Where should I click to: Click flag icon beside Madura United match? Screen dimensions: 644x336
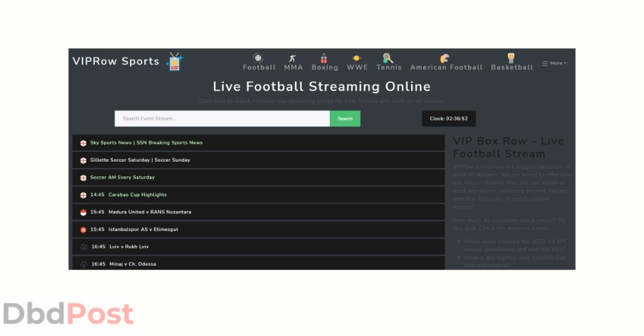[x=83, y=212]
